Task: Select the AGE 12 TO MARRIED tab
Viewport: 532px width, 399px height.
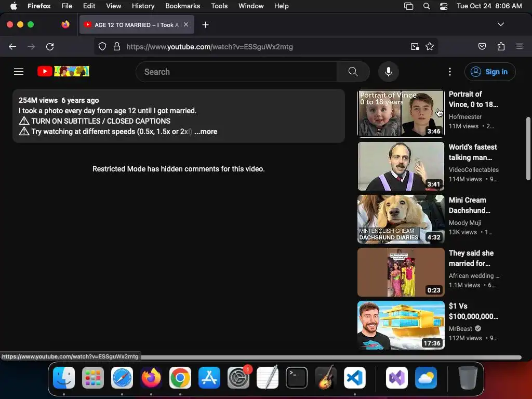Action: 137,24
